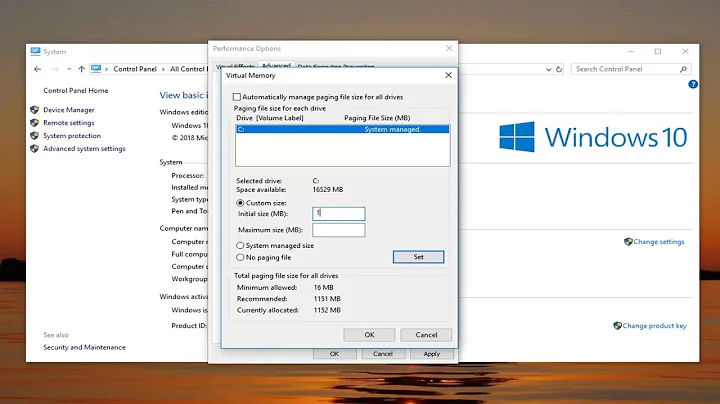Click Change settings link

(x=659, y=241)
